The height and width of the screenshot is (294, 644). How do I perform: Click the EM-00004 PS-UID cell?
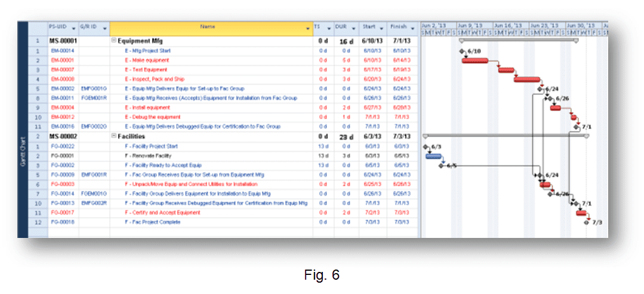[63, 107]
